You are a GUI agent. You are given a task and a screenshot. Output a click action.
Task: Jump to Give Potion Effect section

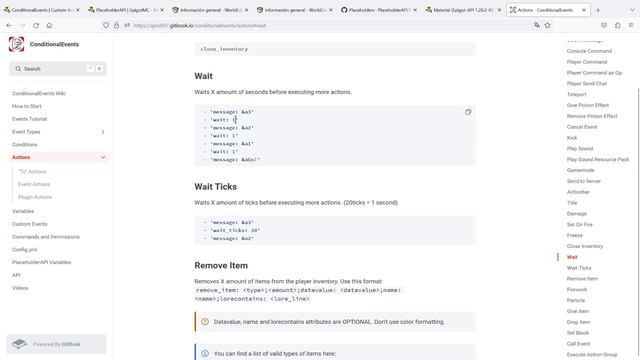pos(588,105)
